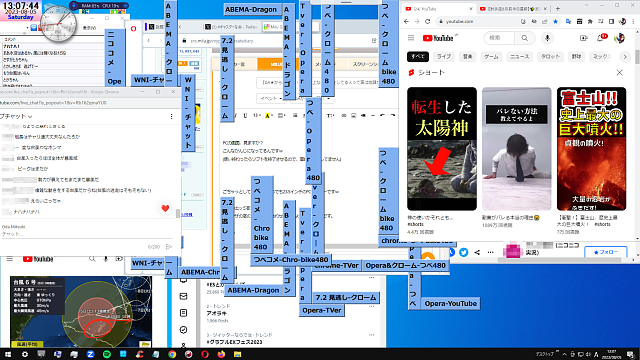Select the ライブ filter chip
The image size is (640, 360).
point(444,56)
